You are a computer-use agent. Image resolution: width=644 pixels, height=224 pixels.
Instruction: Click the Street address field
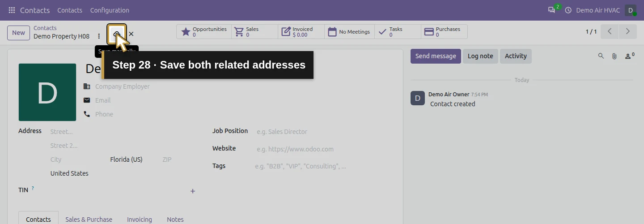pos(123,132)
